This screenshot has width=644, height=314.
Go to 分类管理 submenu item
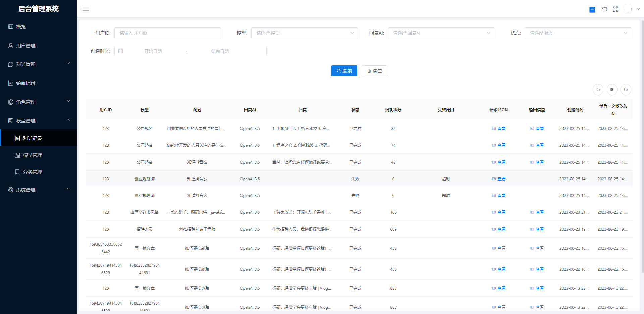click(x=32, y=172)
